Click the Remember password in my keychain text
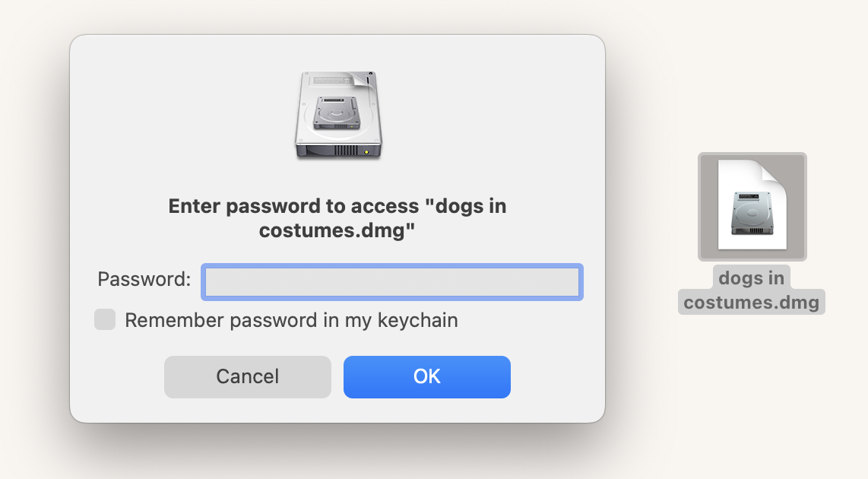The image size is (868, 479). tap(290, 319)
